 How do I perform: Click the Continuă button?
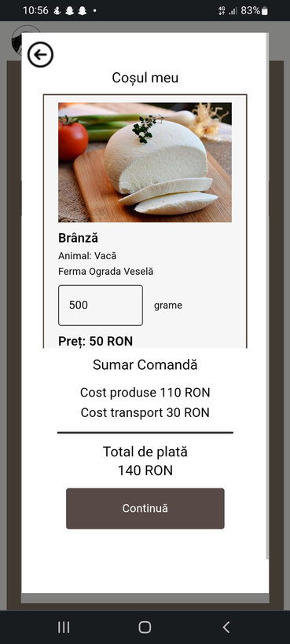click(x=145, y=508)
